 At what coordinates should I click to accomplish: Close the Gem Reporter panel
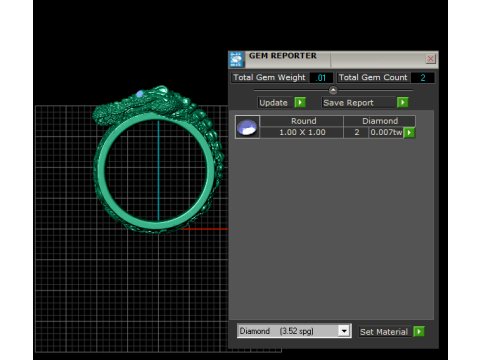[430, 59]
